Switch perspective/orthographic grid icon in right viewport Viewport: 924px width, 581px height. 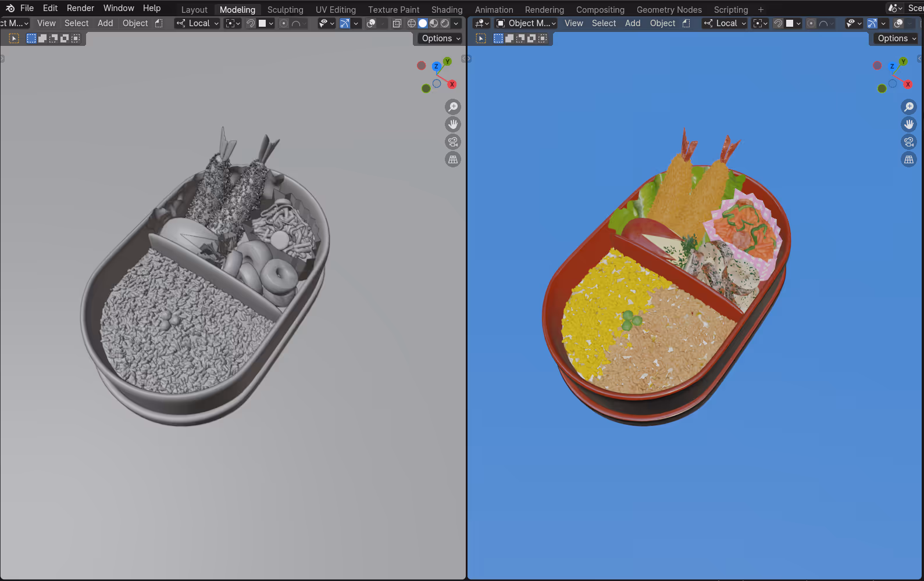coord(908,159)
